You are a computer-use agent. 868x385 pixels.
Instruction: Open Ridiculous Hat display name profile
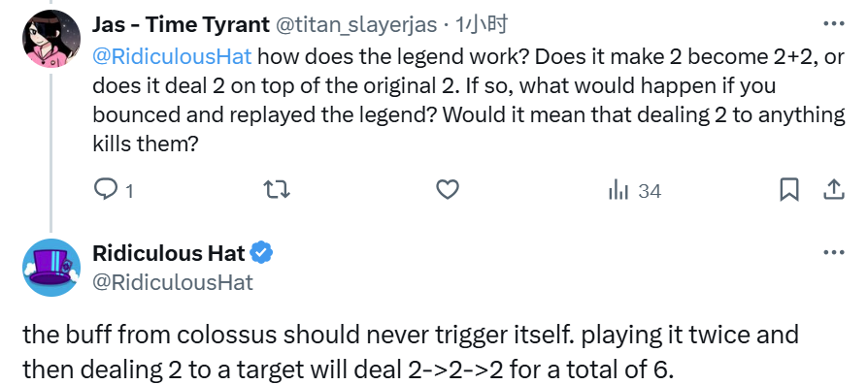(x=168, y=253)
